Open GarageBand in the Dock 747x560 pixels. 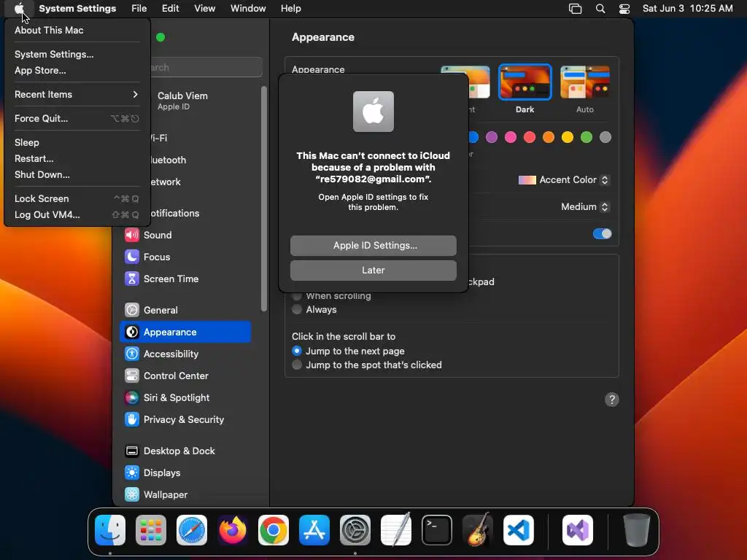click(x=478, y=530)
